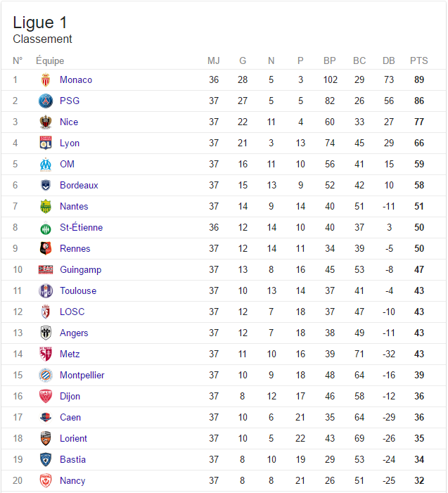
Task: Click the Montpellier club crest
Action: [x=46, y=375]
